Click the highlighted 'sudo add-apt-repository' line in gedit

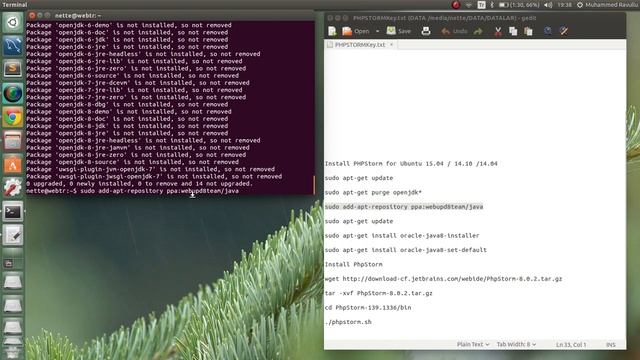coord(404,207)
